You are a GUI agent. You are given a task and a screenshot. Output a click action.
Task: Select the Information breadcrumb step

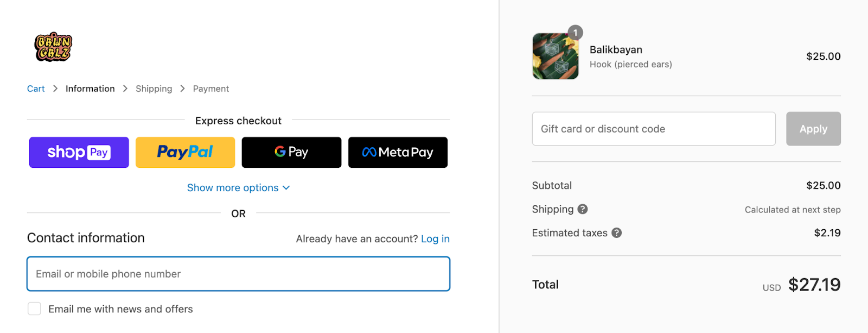pos(90,89)
